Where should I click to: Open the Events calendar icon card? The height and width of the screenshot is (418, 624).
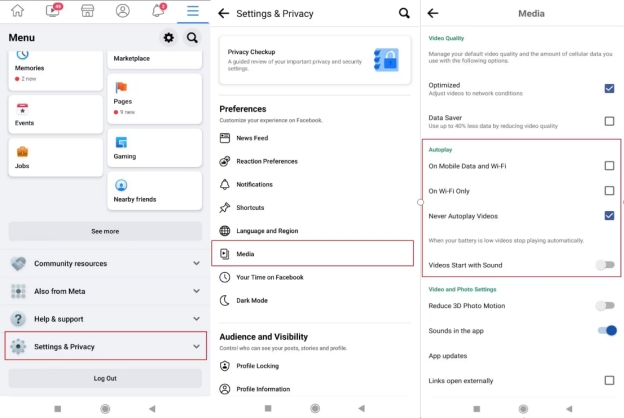point(55,114)
